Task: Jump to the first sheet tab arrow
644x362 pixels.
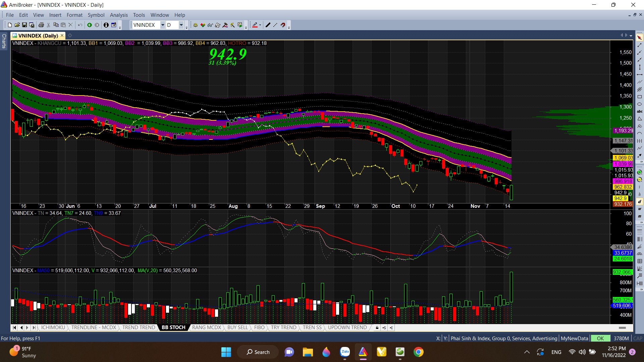Action: (14, 327)
